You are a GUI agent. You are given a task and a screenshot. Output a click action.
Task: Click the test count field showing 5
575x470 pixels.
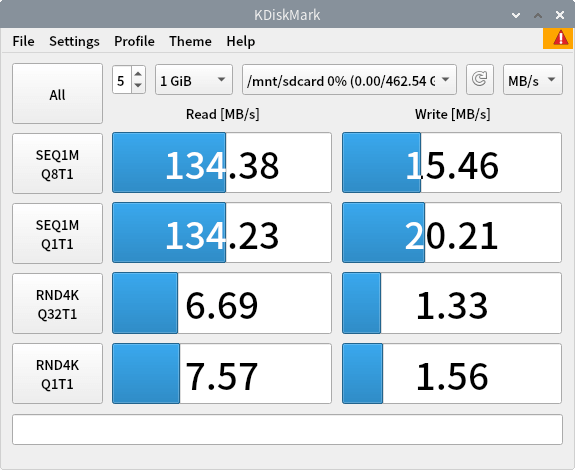pyautogui.click(x=122, y=80)
